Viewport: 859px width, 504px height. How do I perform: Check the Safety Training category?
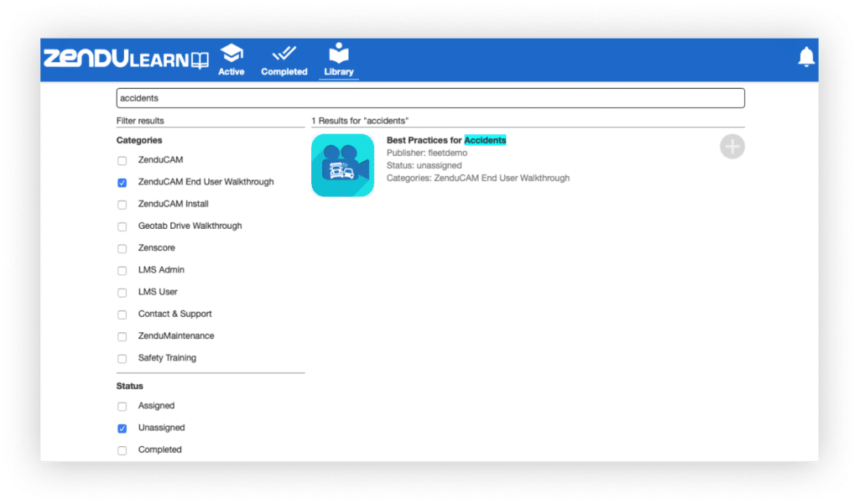tap(122, 358)
